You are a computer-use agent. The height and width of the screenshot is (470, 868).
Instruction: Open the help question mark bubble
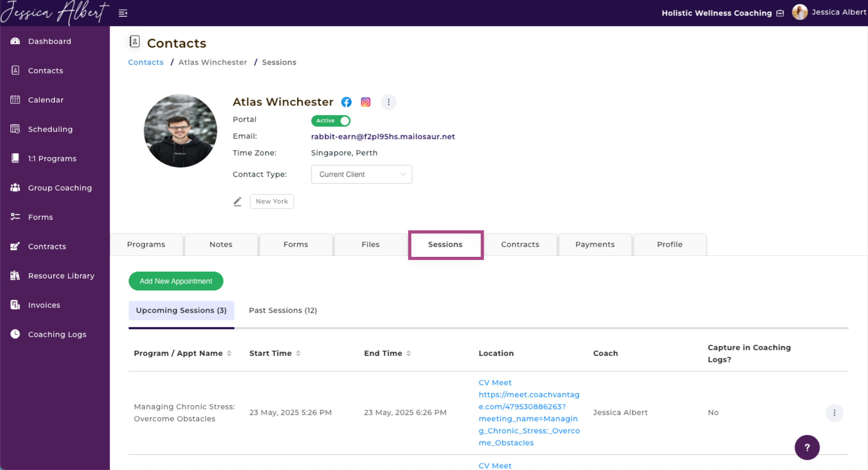pos(807,447)
